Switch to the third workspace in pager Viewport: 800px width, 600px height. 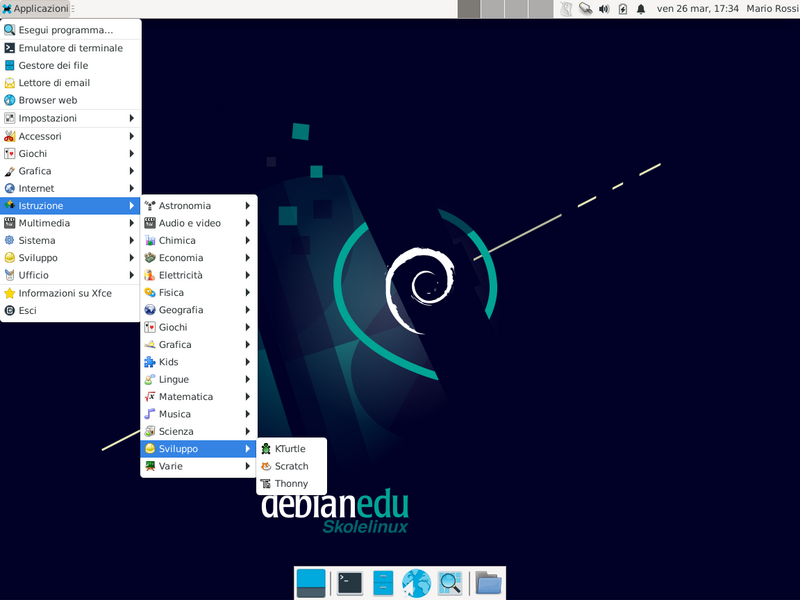pos(517,9)
